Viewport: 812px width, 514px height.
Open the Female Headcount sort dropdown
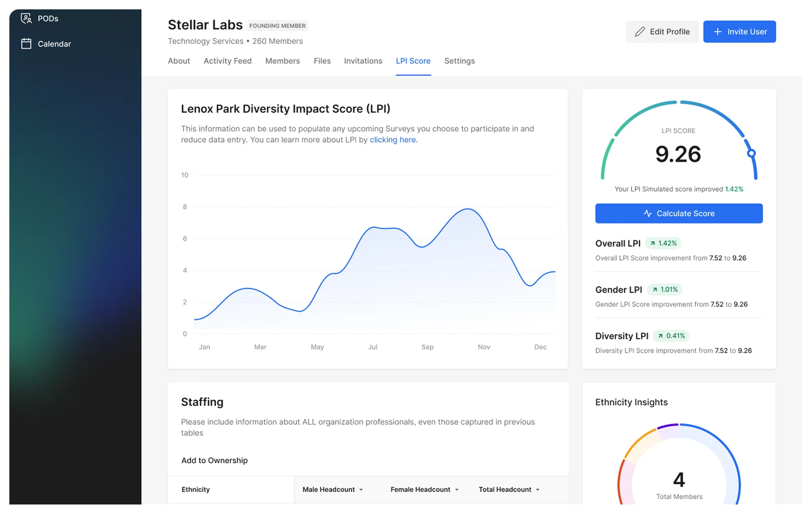click(457, 490)
